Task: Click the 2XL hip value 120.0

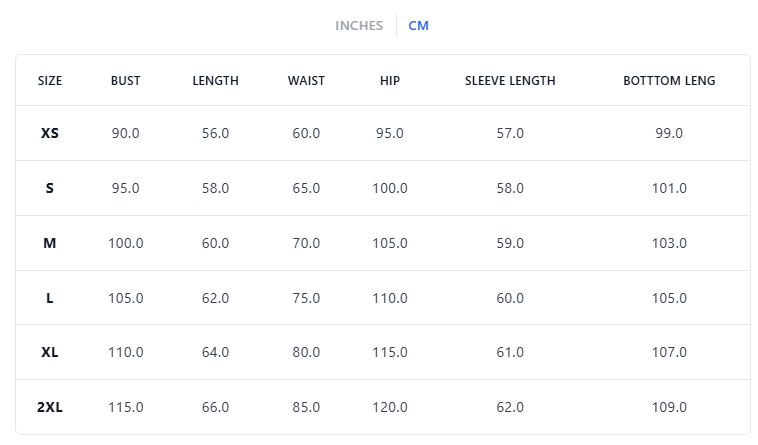Action: click(390, 407)
